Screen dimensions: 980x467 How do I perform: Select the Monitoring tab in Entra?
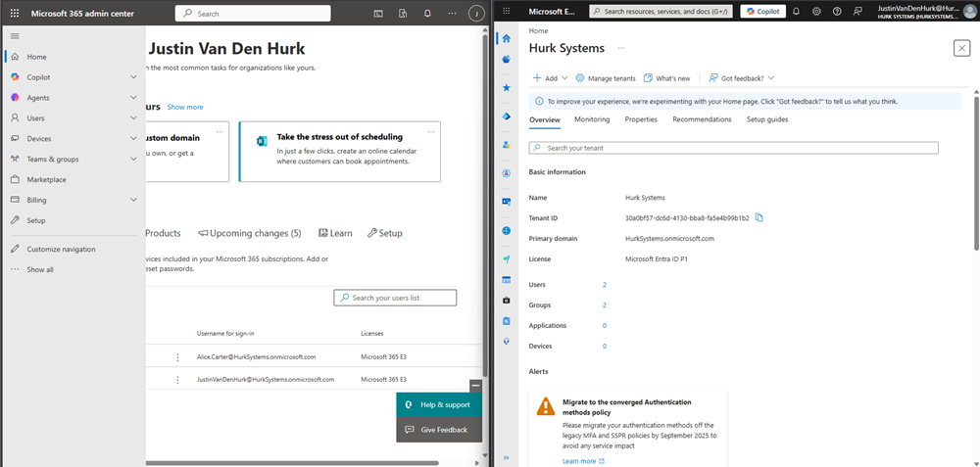pyautogui.click(x=592, y=119)
